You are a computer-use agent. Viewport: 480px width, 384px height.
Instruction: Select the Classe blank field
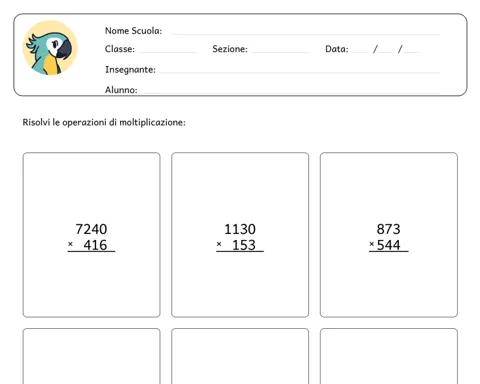pos(168,52)
